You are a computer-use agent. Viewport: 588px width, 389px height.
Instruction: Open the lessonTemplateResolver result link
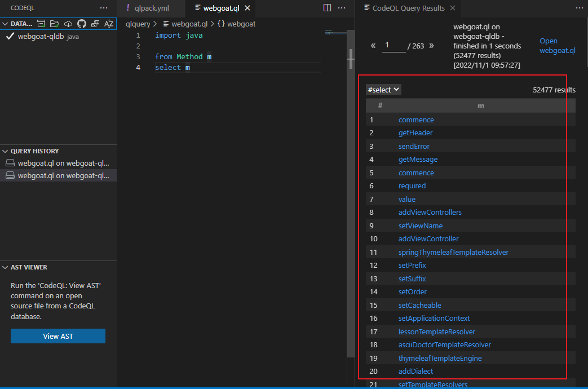[x=436, y=332]
